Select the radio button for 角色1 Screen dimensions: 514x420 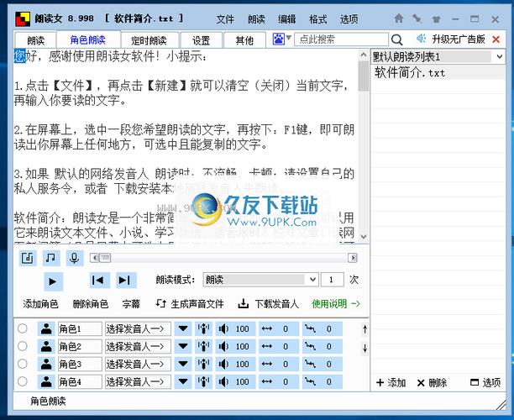[23, 328]
